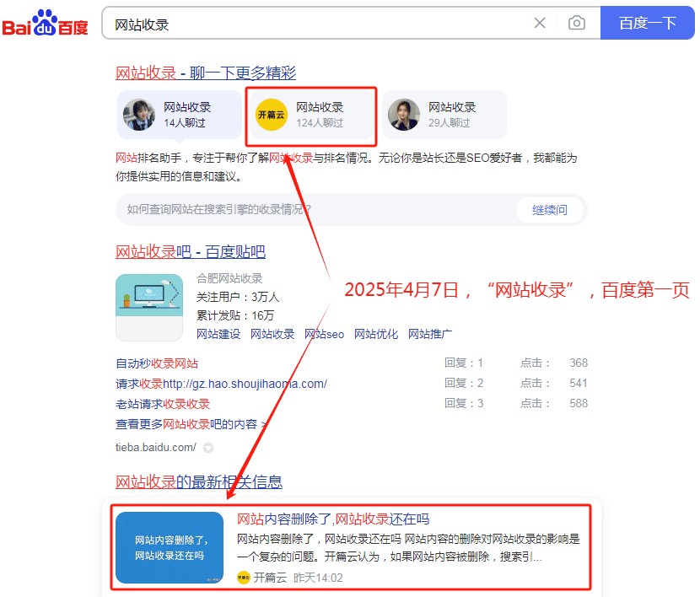Clear the search box with X icon
700x597 pixels.
540,24
